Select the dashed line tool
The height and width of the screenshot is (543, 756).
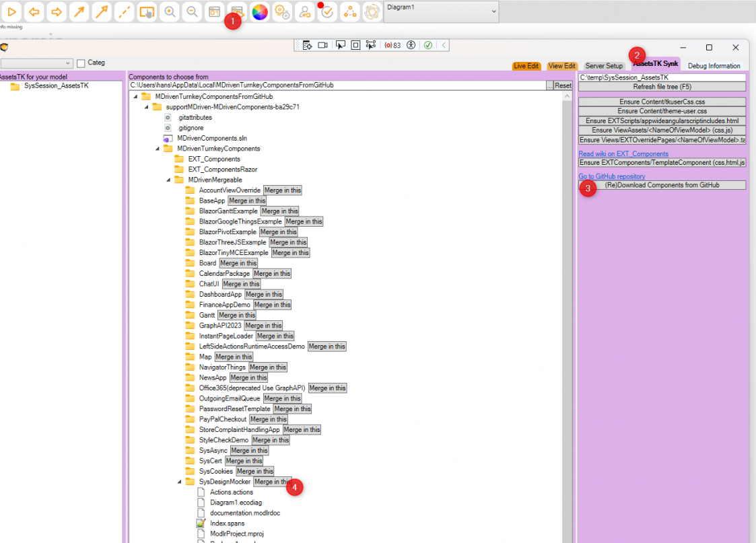[125, 11]
